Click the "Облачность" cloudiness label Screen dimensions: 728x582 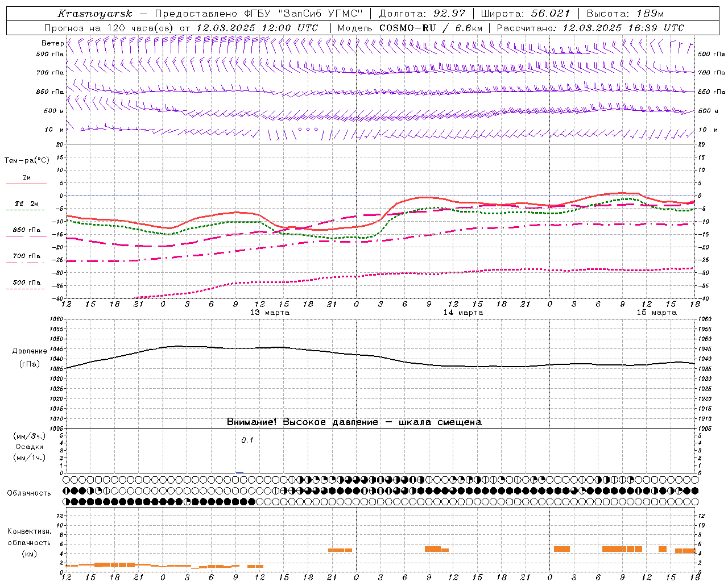pyautogui.click(x=29, y=493)
